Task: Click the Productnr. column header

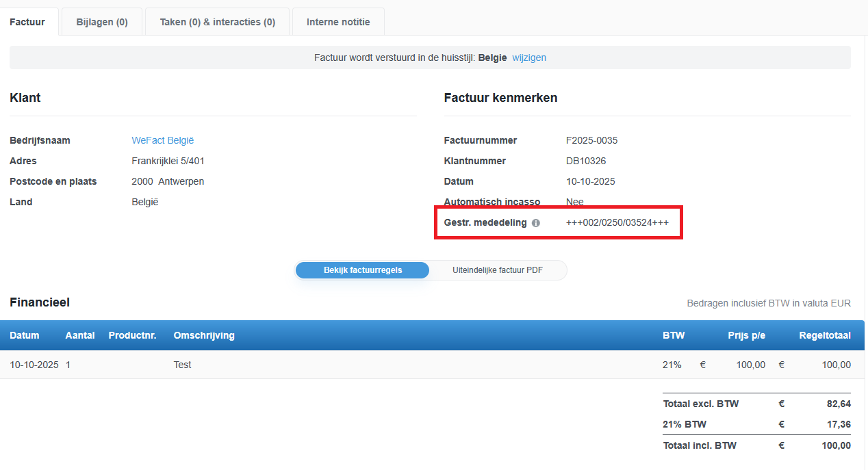Action: coord(132,335)
